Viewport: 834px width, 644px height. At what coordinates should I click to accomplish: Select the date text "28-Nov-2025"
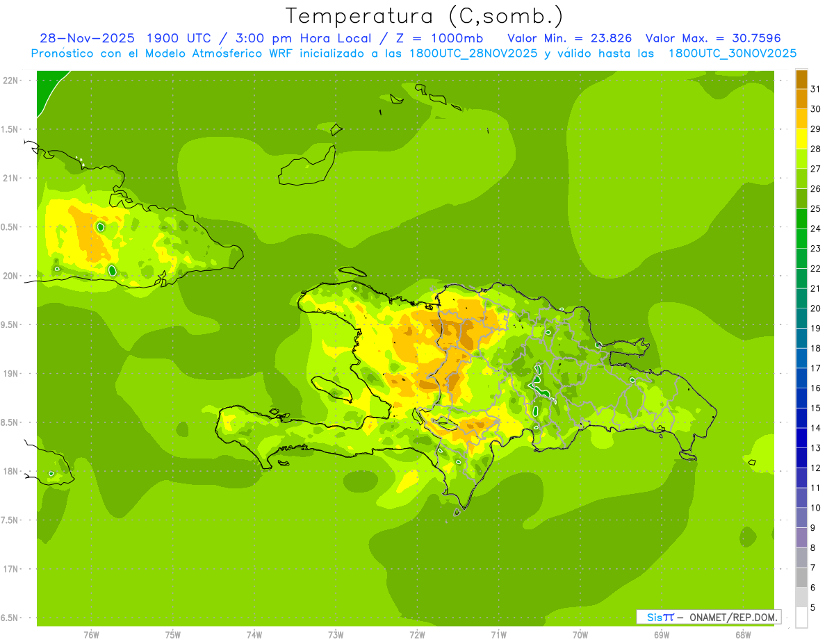point(86,38)
